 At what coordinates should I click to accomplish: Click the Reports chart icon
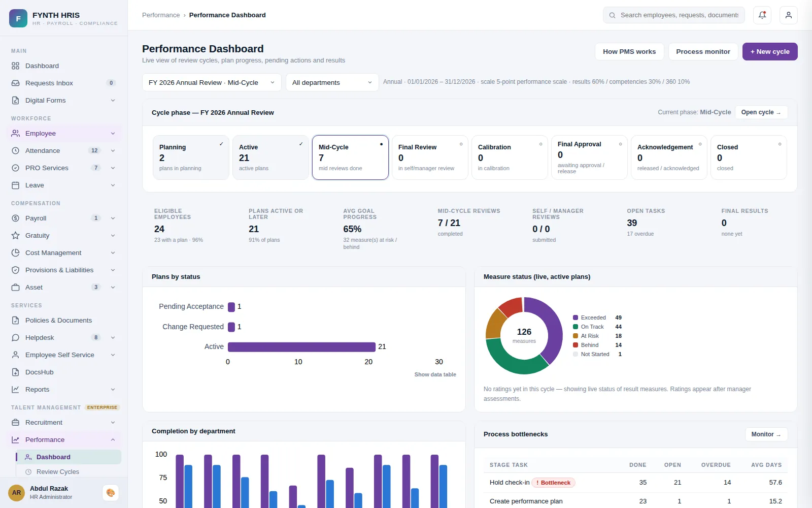pos(15,390)
